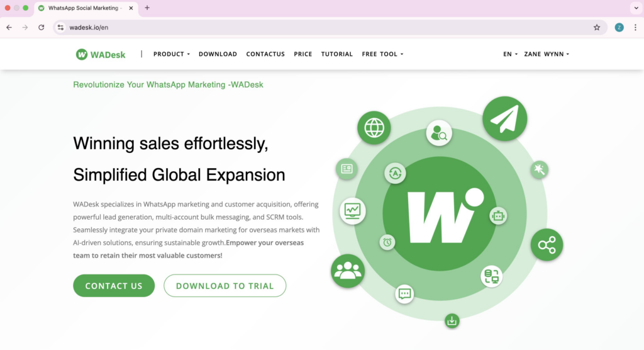The width and height of the screenshot is (644, 350).
Task: Click the robot bot icon
Action: tap(498, 216)
